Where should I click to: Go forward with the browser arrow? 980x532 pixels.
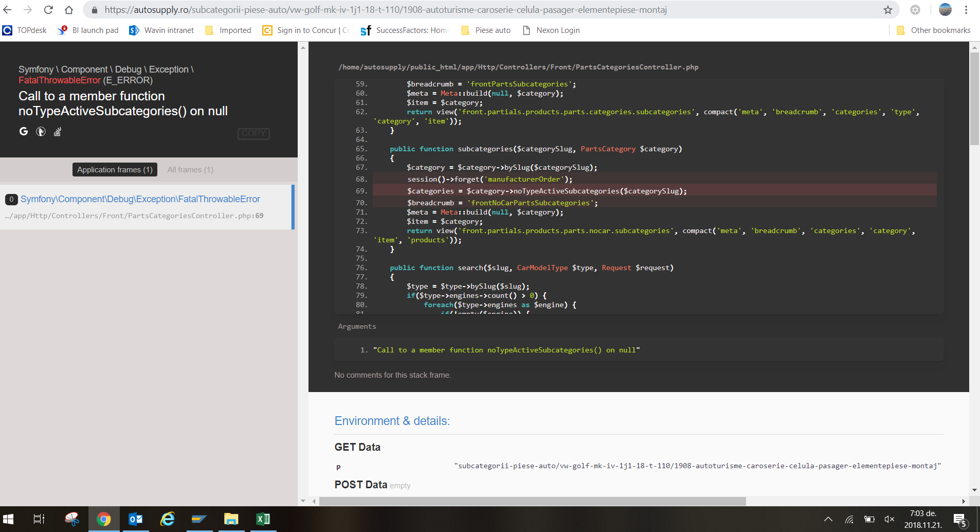[28, 10]
